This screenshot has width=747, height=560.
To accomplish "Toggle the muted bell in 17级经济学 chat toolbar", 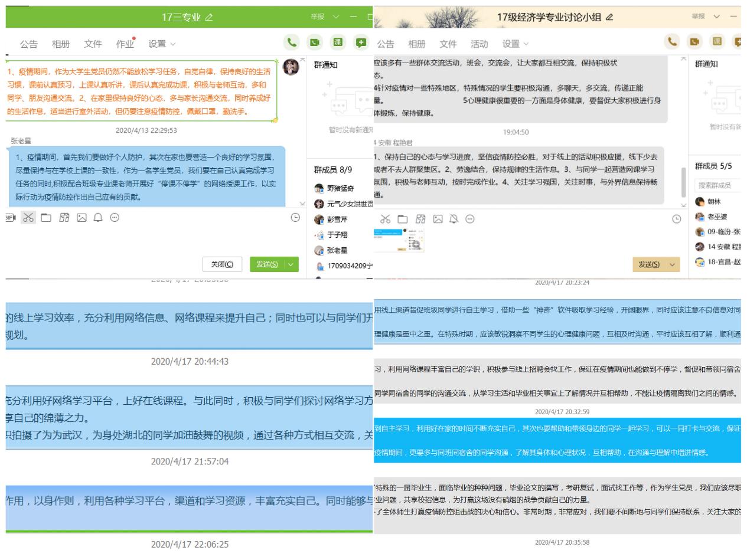I will click(x=453, y=219).
